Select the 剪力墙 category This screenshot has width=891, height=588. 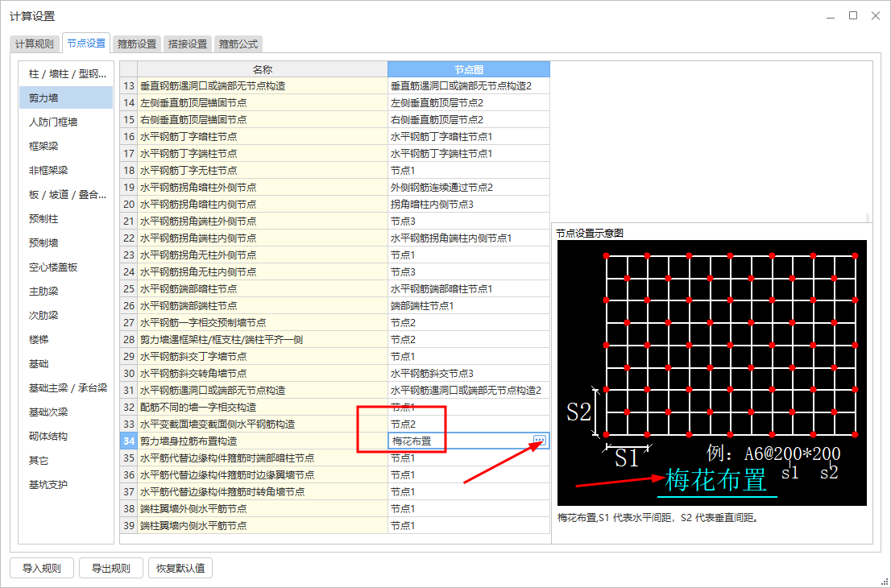tap(67, 97)
